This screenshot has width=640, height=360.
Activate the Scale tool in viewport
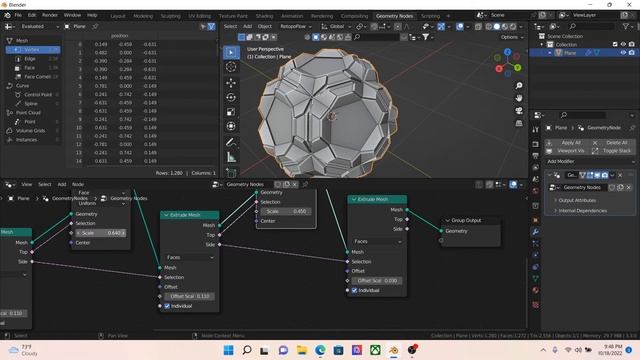[231, 112]
